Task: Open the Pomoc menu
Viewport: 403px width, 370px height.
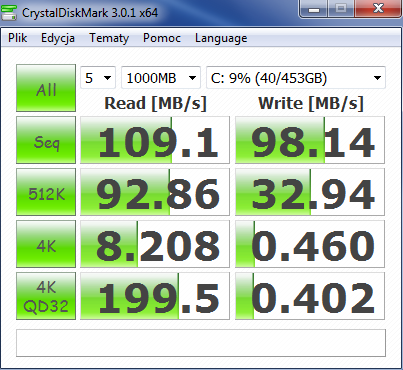Action: (162, 38)
